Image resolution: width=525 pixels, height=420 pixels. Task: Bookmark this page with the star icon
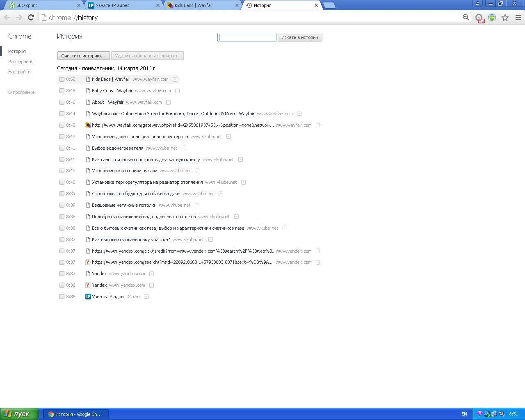(505, 17)
